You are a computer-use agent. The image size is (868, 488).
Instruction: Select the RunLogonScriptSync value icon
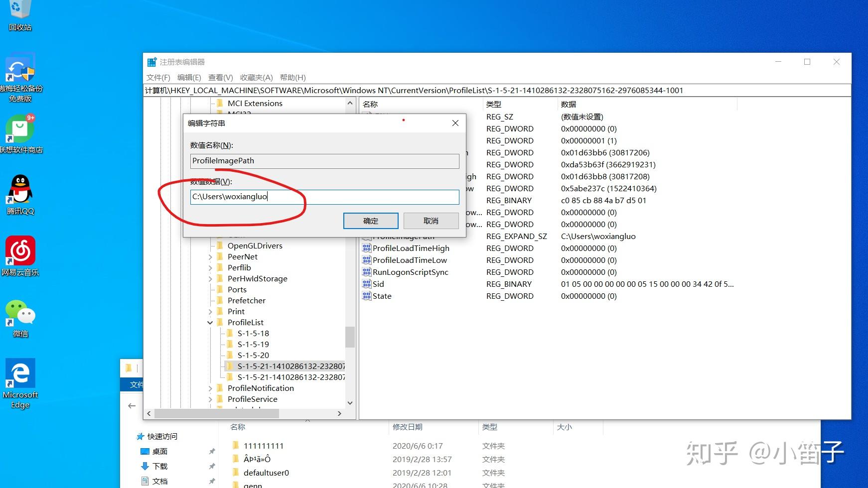pyautogui.click(x=367, y=272)
